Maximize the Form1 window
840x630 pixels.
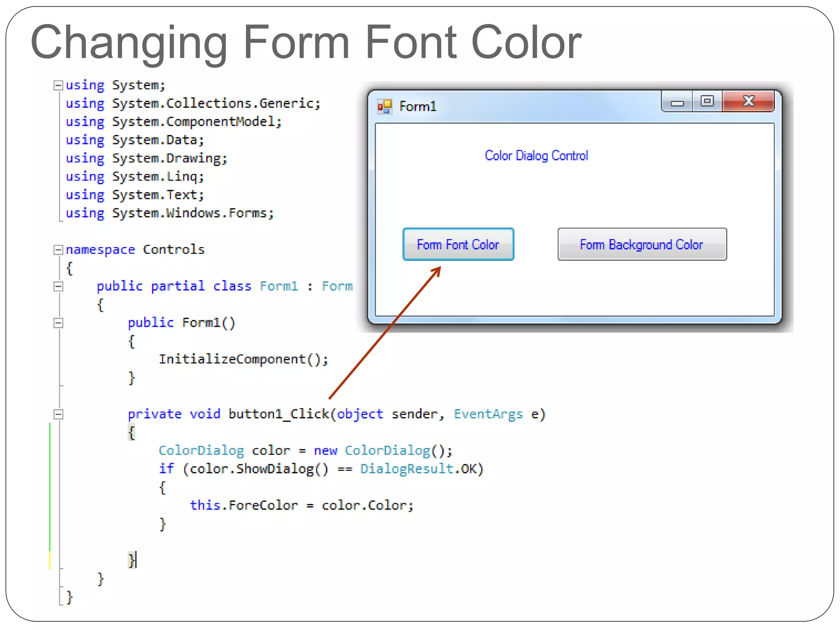click(707, 101)
